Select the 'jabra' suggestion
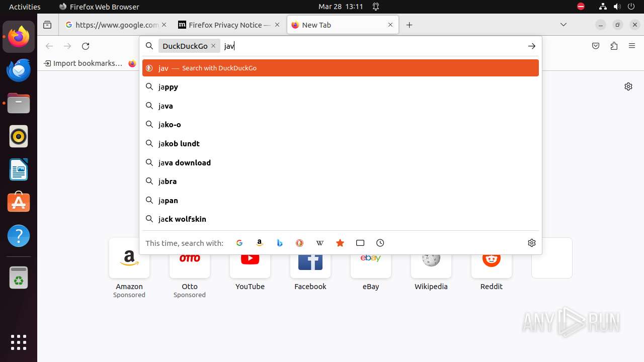 coord(341,182)
